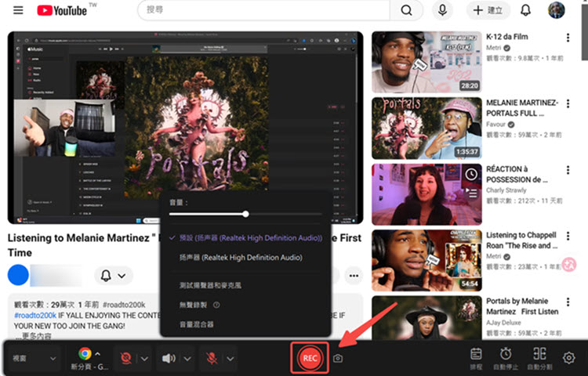Play MELANIE MARTINEZ- PORTALS FULL thumbnail
The width and height of the screenshot is (588, 376).
426,128
